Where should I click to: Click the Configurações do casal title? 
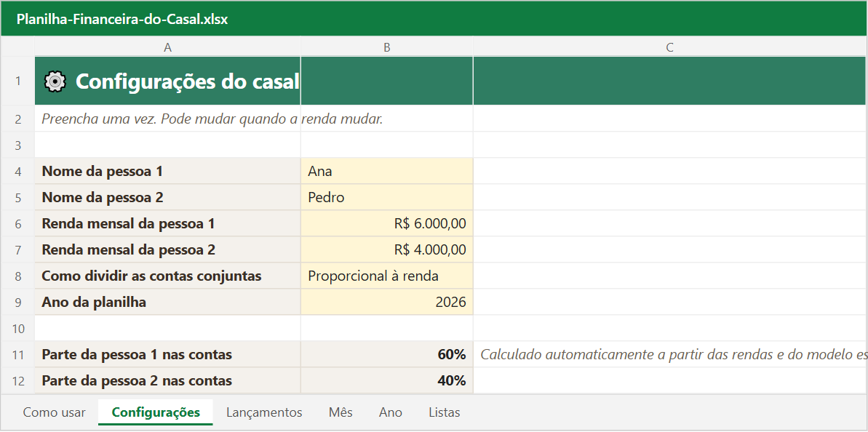187,81
